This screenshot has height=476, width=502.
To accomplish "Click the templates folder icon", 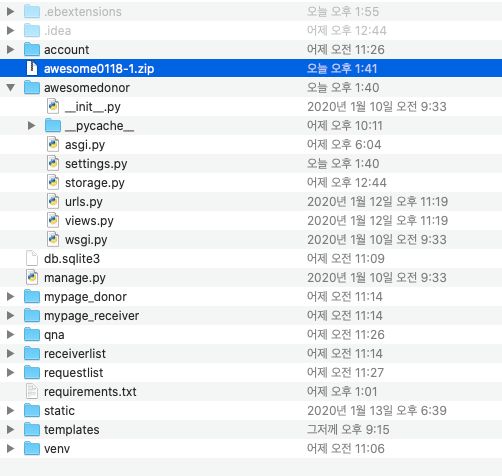I will (32, 430).
